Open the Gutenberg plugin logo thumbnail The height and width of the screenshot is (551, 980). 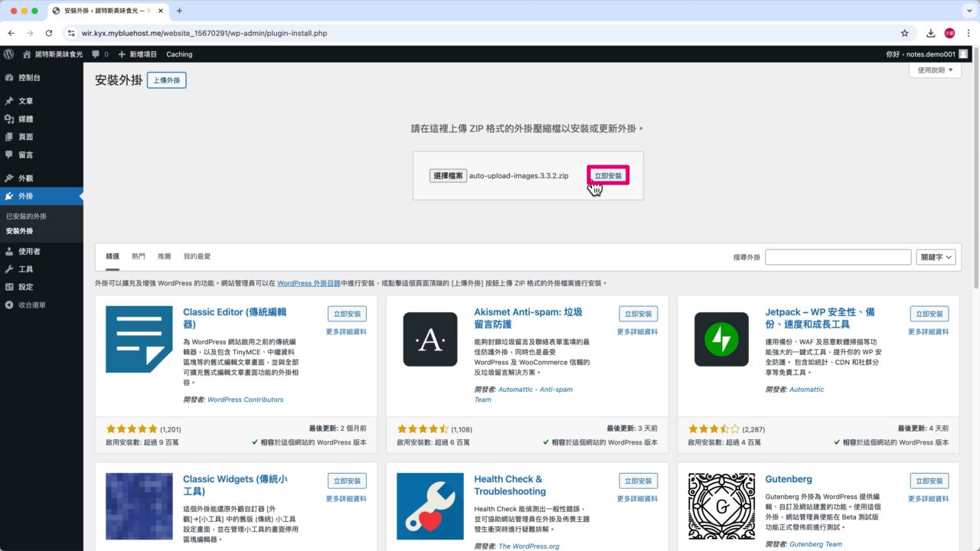pos(721,506)
